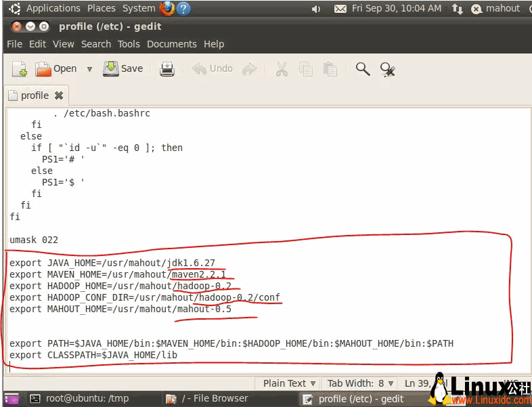Click the export CLASSPATH line
Viewport: 532px width, 407px height.
click(93, 355)
